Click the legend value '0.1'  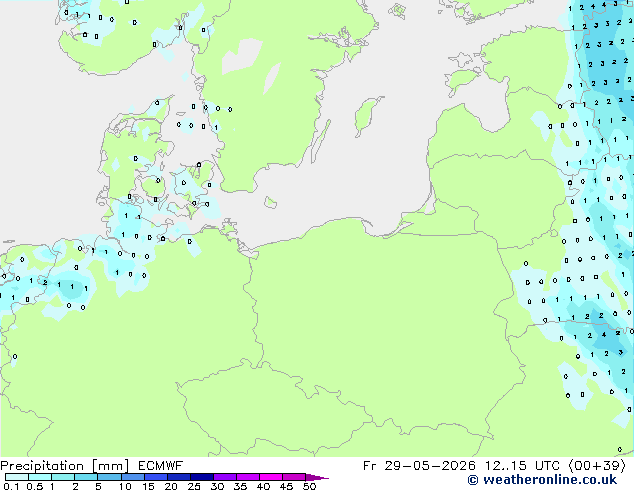pos(11,486)
